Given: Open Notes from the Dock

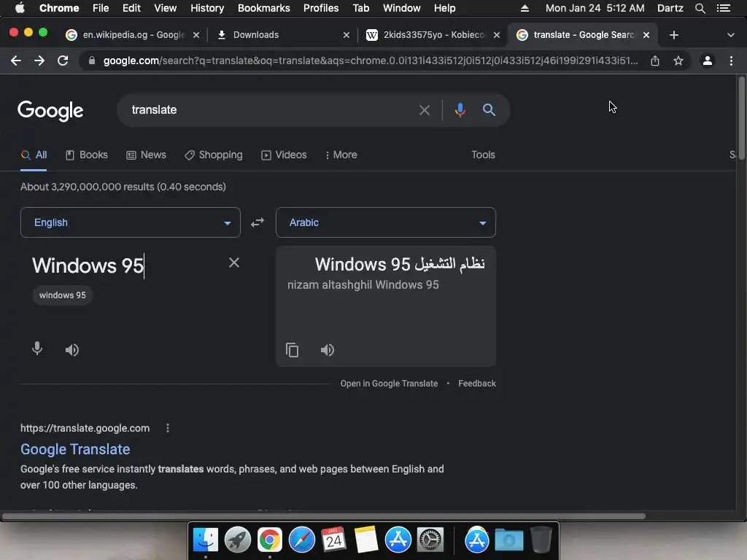Looking at the screenshot, I should 366,540.
